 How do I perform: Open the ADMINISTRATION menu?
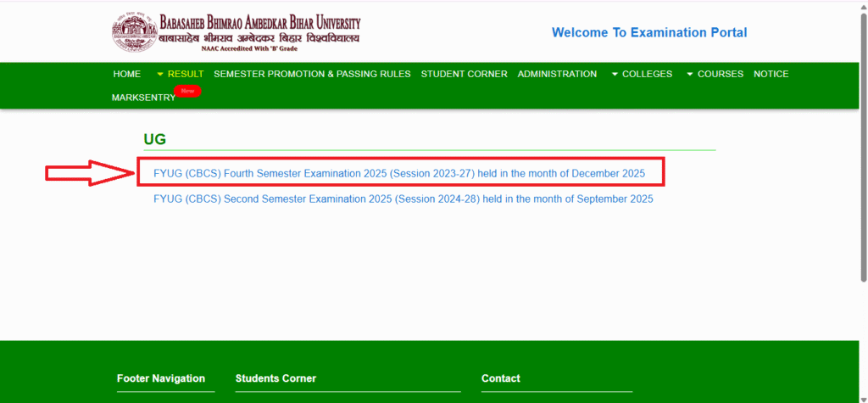(x=557, y=75)
